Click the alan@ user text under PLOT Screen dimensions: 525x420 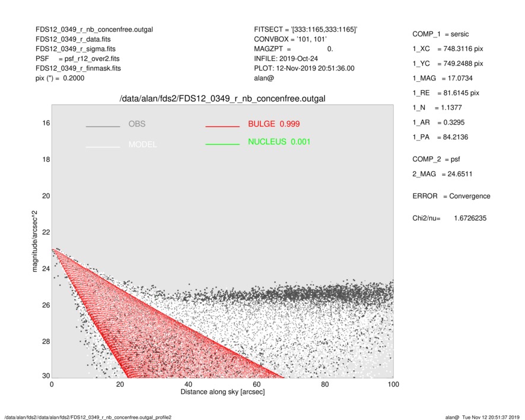point(264,78)
